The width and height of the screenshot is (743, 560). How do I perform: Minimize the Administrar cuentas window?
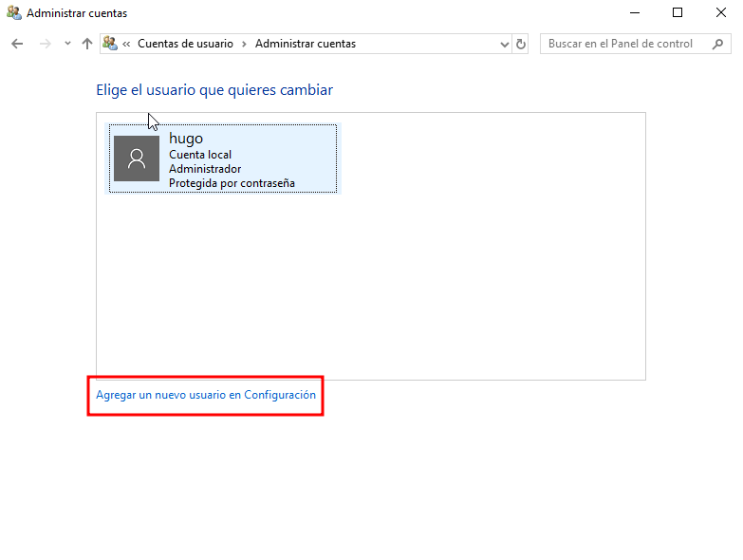[634, 13]
